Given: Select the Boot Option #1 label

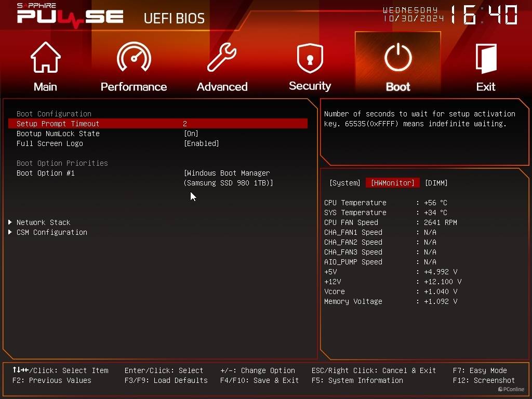Looking at the screenshot, I should click(x=46, y=173).
